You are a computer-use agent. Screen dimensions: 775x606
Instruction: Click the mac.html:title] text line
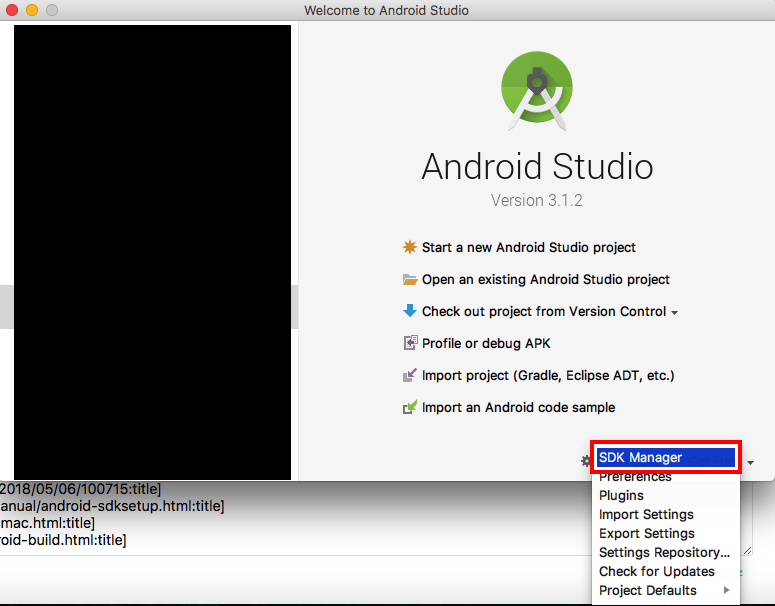tap(47, 522)
